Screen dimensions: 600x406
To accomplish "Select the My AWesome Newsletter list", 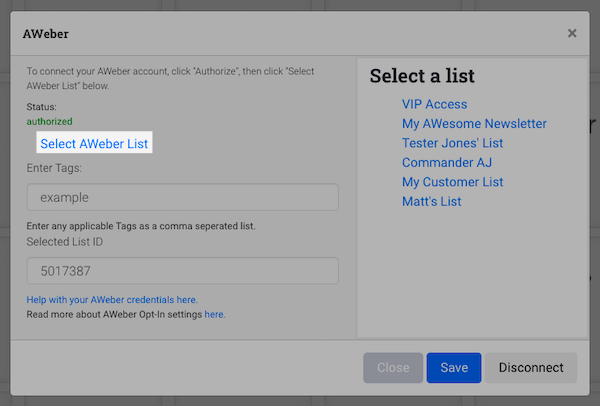I will pos(474,124).
